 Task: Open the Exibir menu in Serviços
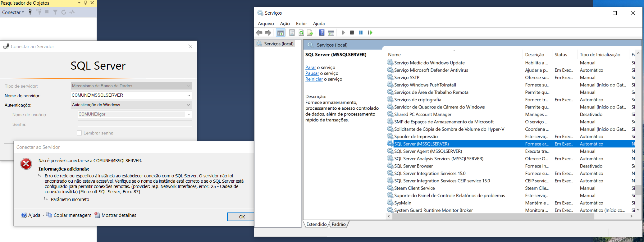click(x=301, y=24)
